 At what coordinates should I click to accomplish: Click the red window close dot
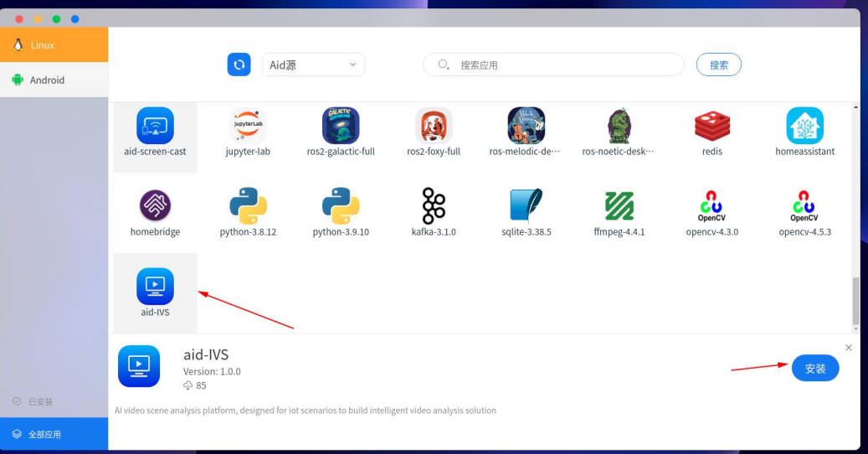click(19, 18)
